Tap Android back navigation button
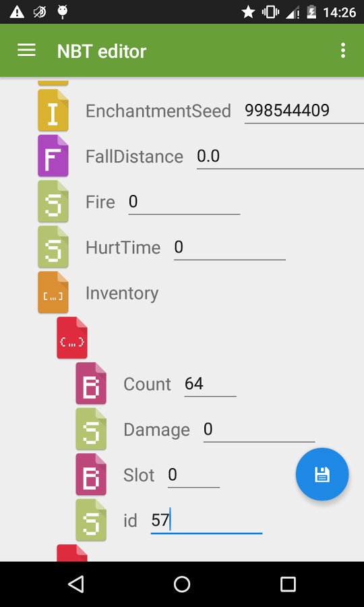This screenshot has width=364, height=607. (76, 584)
